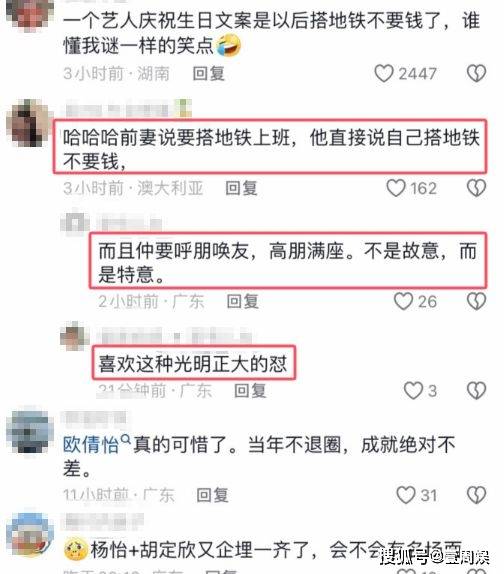Reply to the comment liked 3 times
The height and width of the screenshot is (574, 504).
tap(250, 391)
